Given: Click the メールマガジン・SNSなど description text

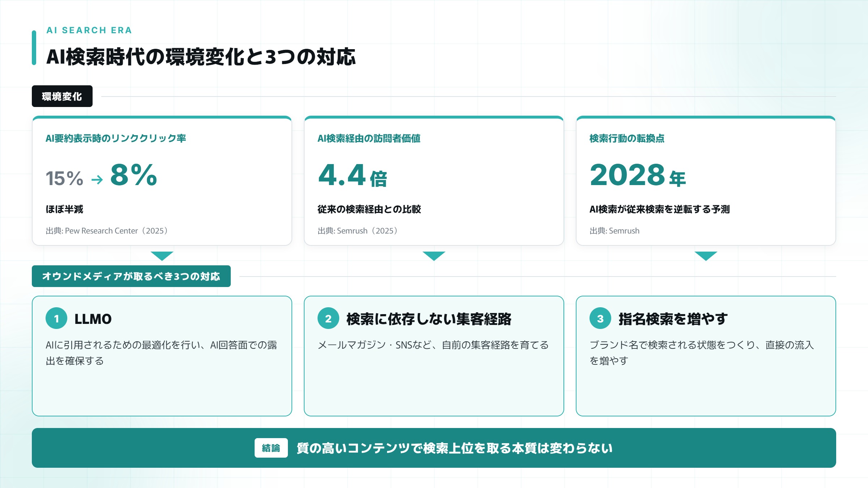Looking at the screenshot, I should tap(433, 345).
